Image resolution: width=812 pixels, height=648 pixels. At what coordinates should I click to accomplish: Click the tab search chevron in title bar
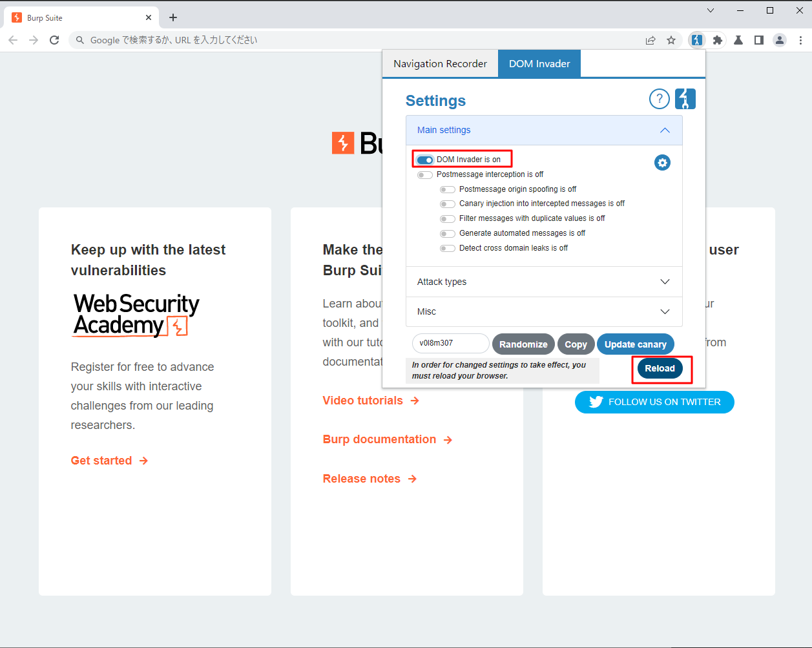711,10
